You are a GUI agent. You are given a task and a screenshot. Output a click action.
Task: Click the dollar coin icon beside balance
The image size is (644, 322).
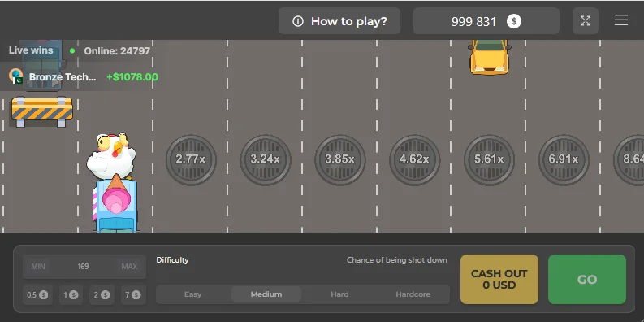[x=514, y=21]
